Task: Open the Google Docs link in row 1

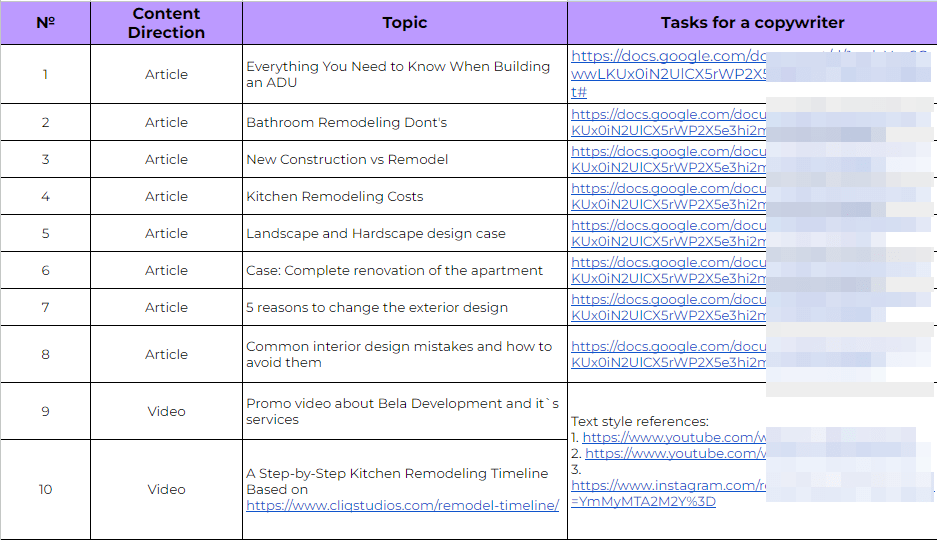Action: (x=668, y=74)
